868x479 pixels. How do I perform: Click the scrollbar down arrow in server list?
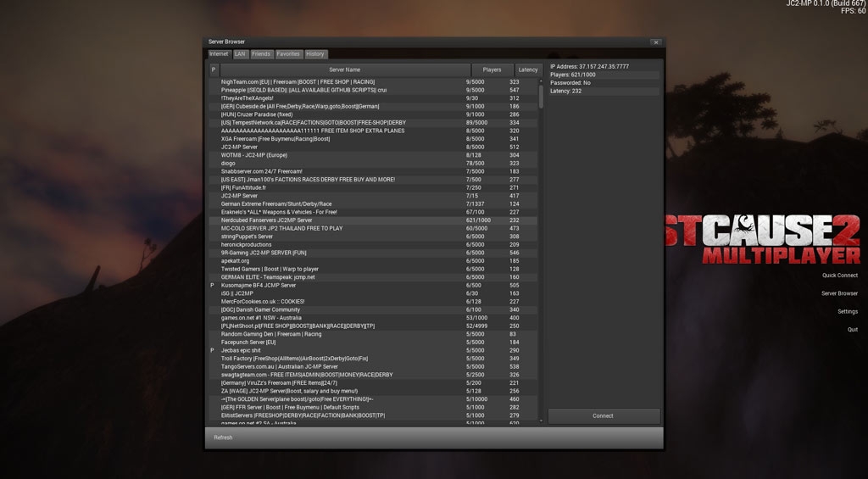541,421
